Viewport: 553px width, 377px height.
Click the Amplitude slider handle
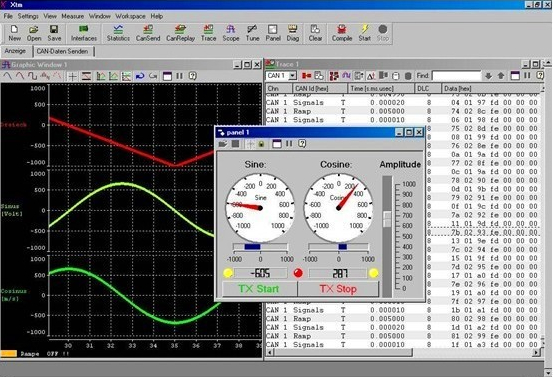click(387, 219)
